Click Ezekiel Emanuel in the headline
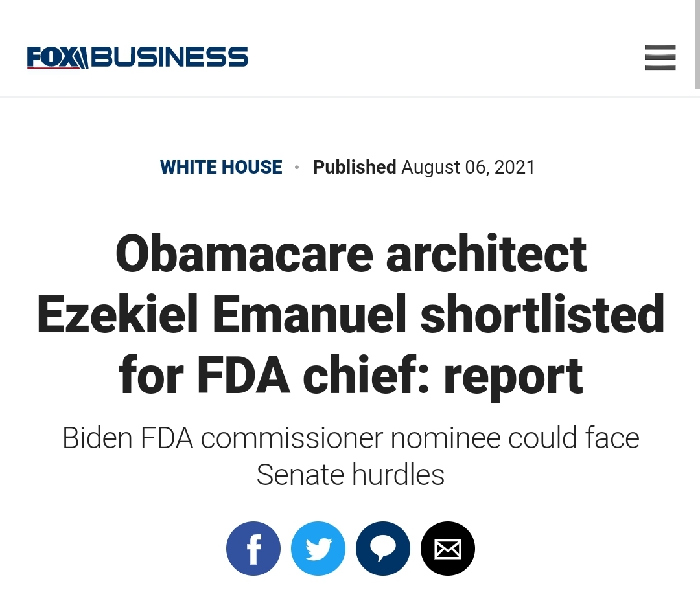Image resolution: width=700 pixels, height=590 pixels. pyautogui.click(x=222, y=314)
